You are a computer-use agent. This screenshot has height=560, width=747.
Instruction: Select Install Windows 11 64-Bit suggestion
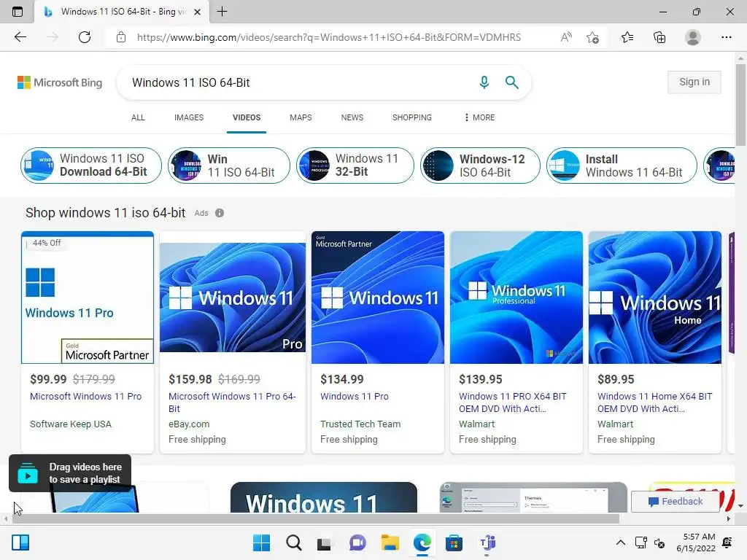[x=622, y=166]
